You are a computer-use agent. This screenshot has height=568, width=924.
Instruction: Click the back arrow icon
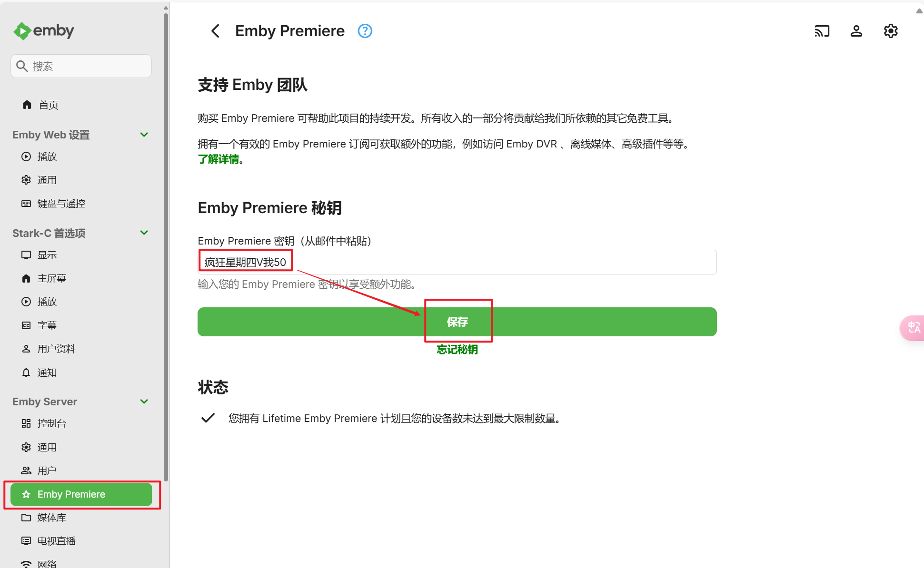coord(215,31)
